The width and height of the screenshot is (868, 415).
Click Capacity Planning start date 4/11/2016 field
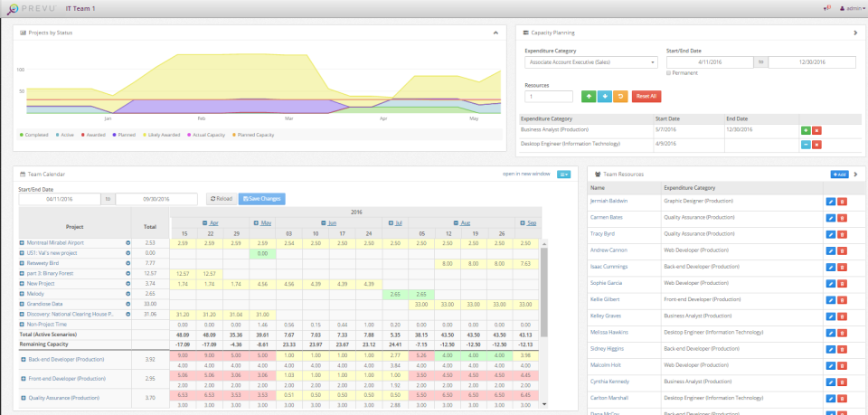click(x=710, y=62)
